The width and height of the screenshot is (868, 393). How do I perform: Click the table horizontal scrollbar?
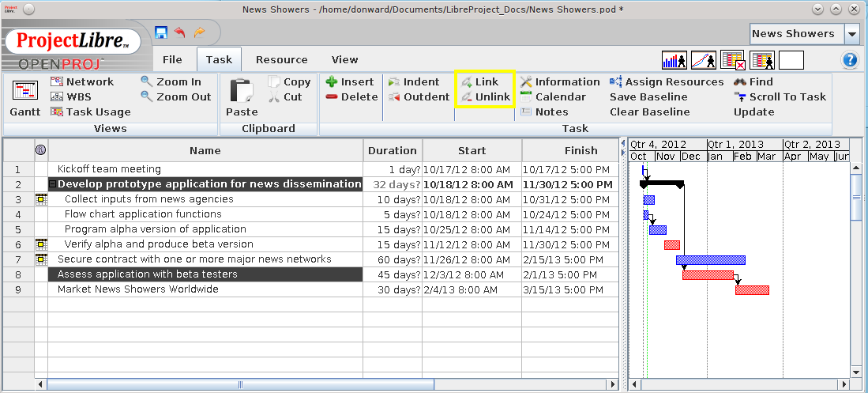241,384
